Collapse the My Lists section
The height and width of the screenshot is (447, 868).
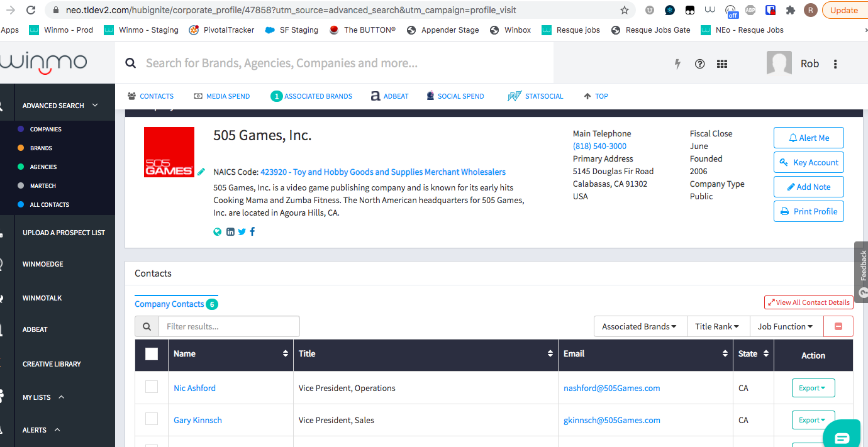[x=61, y=397]
